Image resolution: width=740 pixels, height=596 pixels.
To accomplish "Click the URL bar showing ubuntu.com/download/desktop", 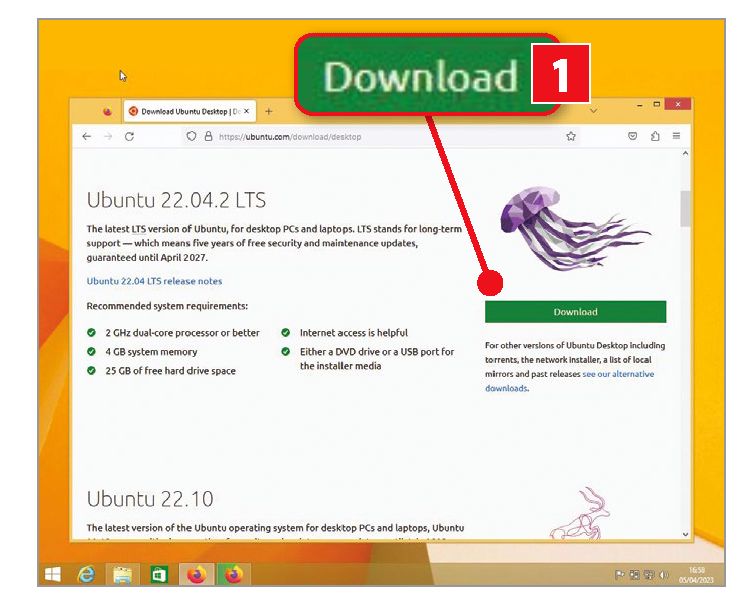I will click(x=380, y=137).
